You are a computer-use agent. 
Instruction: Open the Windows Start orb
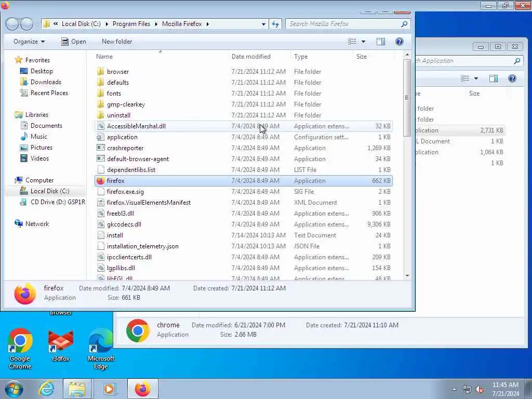point(14,389)
